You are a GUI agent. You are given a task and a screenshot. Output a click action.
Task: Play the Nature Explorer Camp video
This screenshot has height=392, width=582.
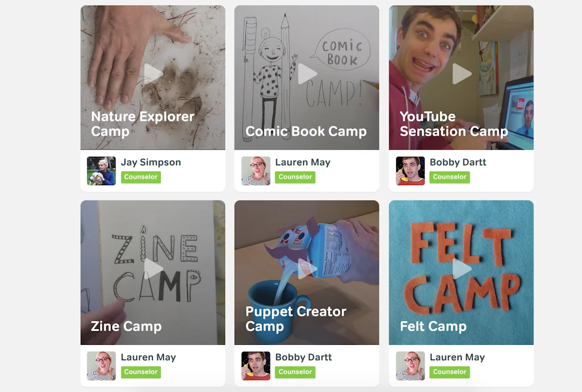click(x=153, y=74)
